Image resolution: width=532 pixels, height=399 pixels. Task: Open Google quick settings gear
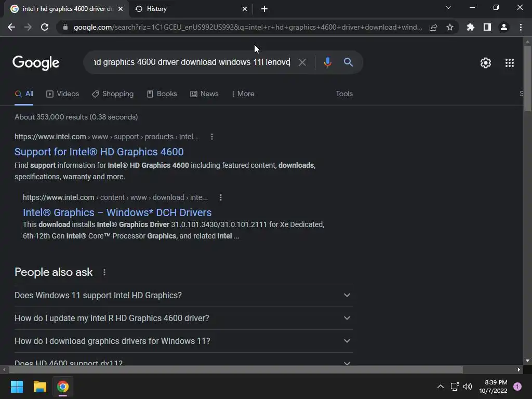pos(486,63)
